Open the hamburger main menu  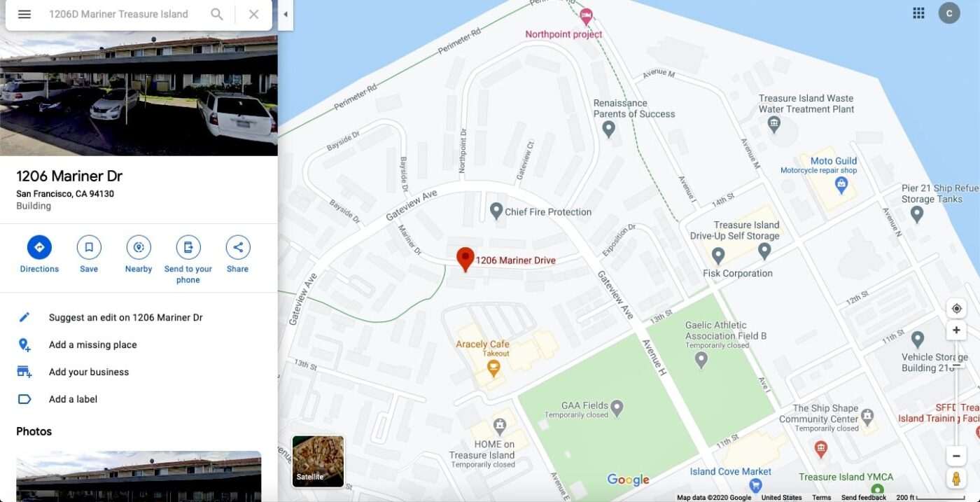24,14
